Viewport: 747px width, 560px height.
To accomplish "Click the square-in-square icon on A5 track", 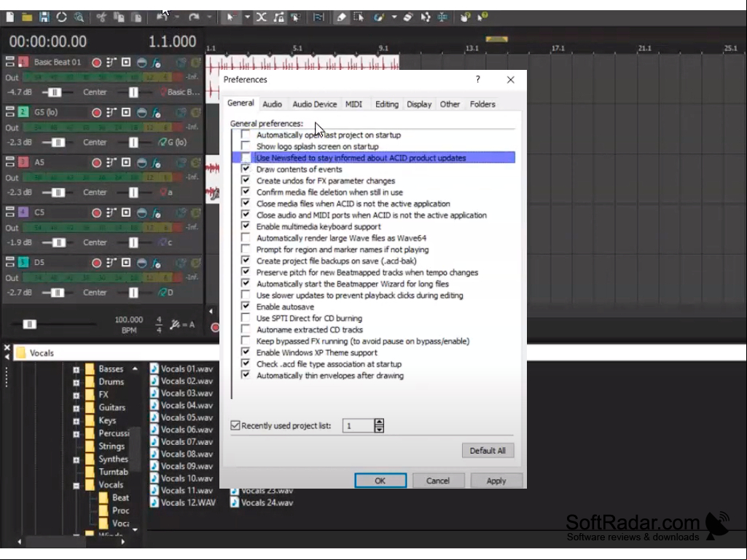I will [x=126, y=162].
